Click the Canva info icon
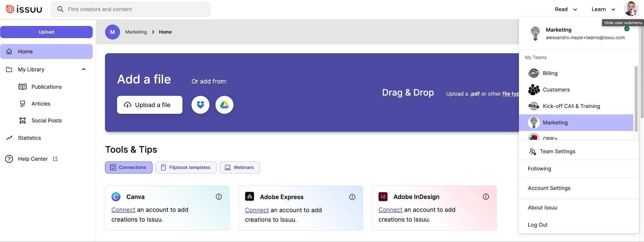644x242 pixels. click(x=219, y=197)
